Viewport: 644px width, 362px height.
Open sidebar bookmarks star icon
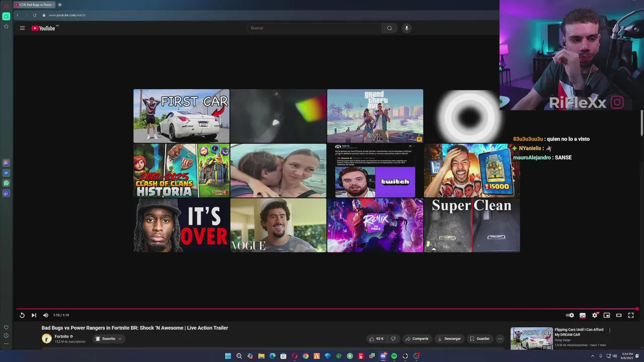coord(6,27)
